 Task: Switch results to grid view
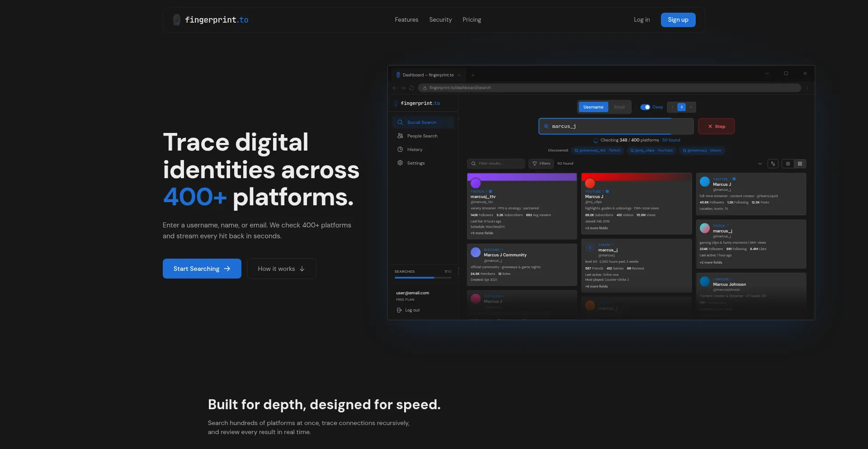[x=800, y=164]
